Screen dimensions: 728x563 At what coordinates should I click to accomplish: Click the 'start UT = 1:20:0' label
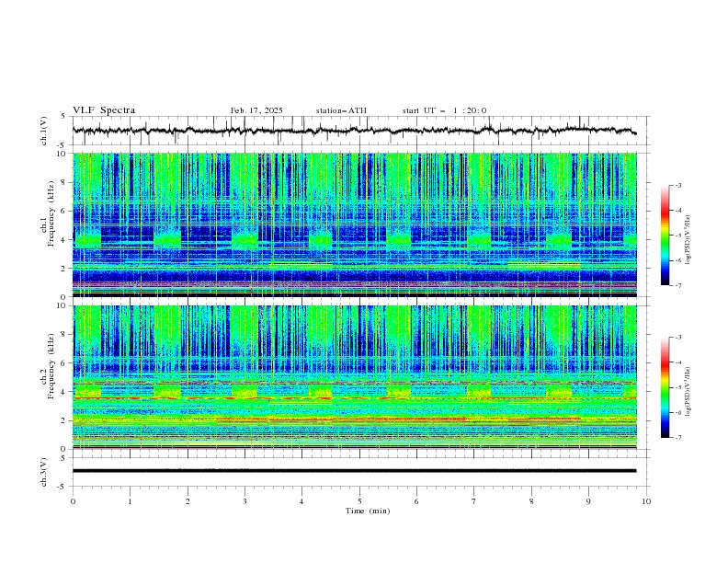444,110
